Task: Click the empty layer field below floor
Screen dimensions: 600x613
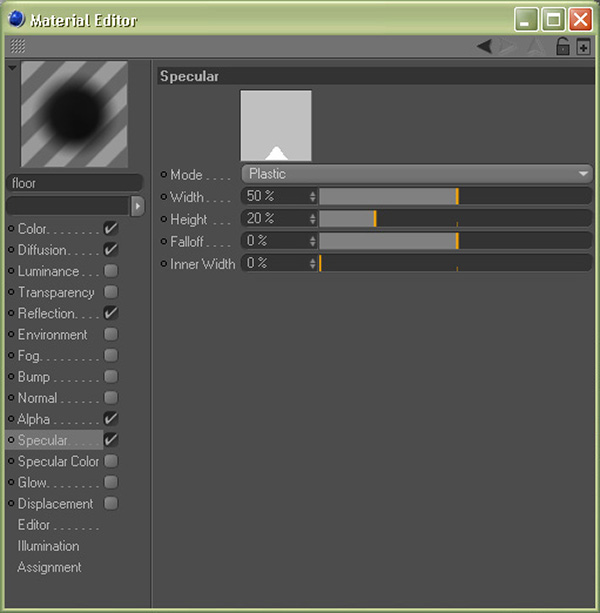Action: click(68, 206)
